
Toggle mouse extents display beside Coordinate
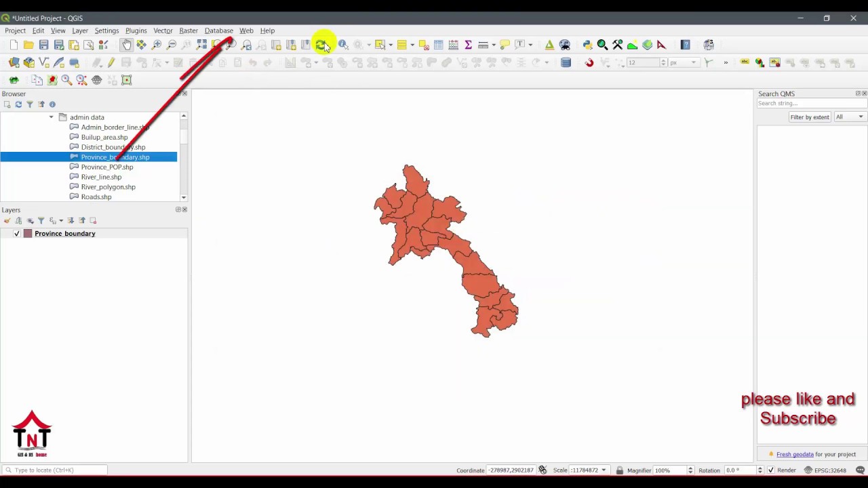tap(542, 470)
